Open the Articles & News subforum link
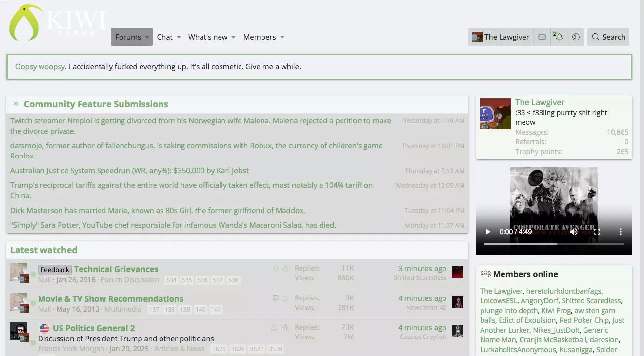The image size is (644, 356). point(179,349)
